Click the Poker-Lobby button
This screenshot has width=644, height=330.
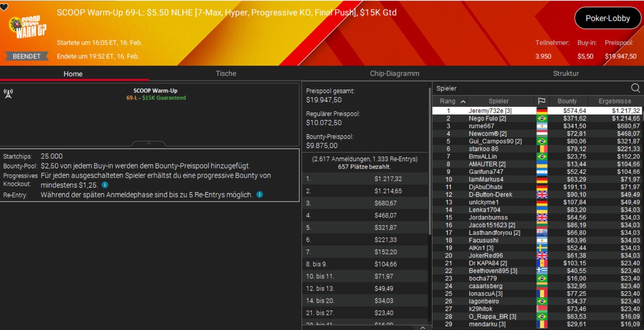(x=607, y=18)
